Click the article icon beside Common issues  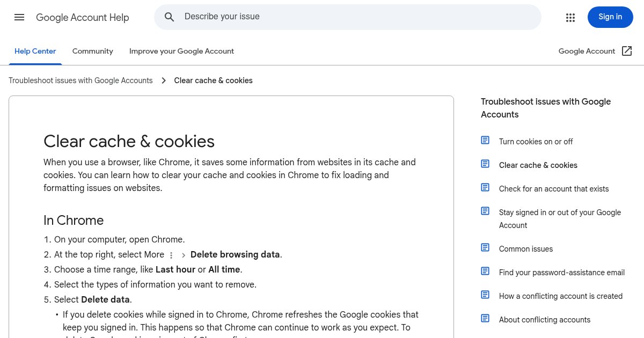click(x=485, y=247)
